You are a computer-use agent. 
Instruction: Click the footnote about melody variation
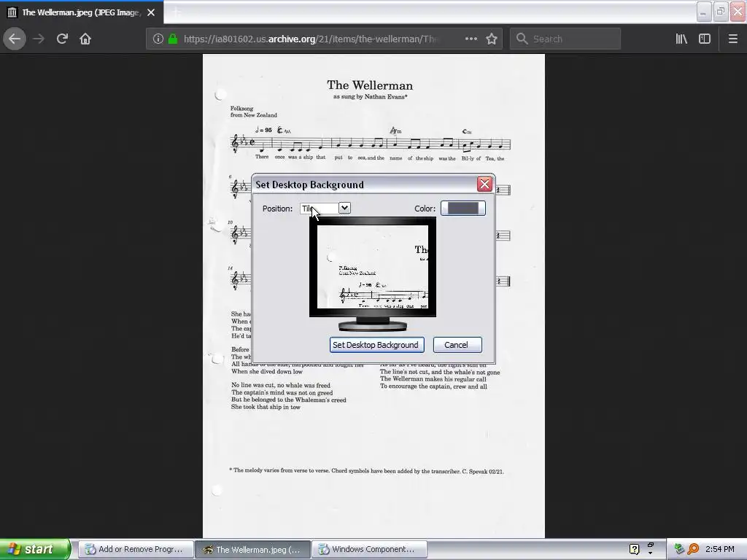click(366, 471)
